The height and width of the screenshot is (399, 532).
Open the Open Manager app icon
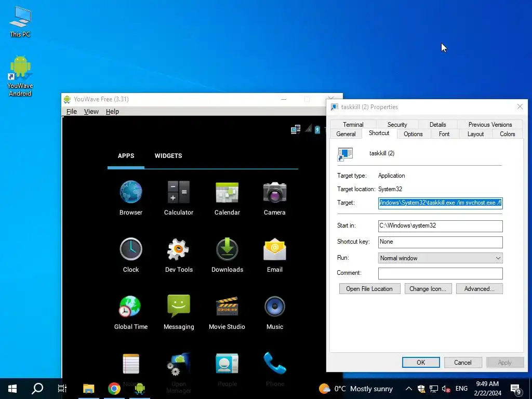(179, 364)
